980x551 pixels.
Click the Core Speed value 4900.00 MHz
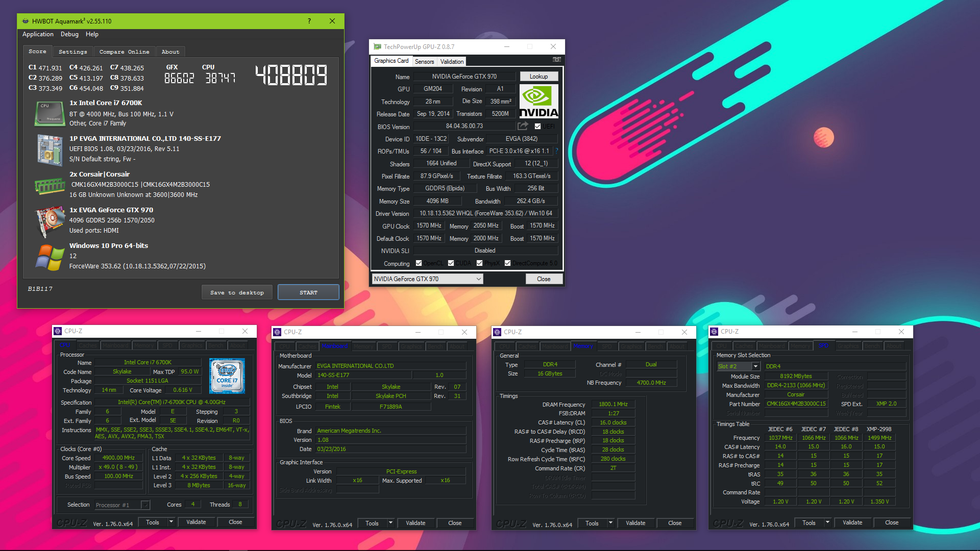click(119, 458)
